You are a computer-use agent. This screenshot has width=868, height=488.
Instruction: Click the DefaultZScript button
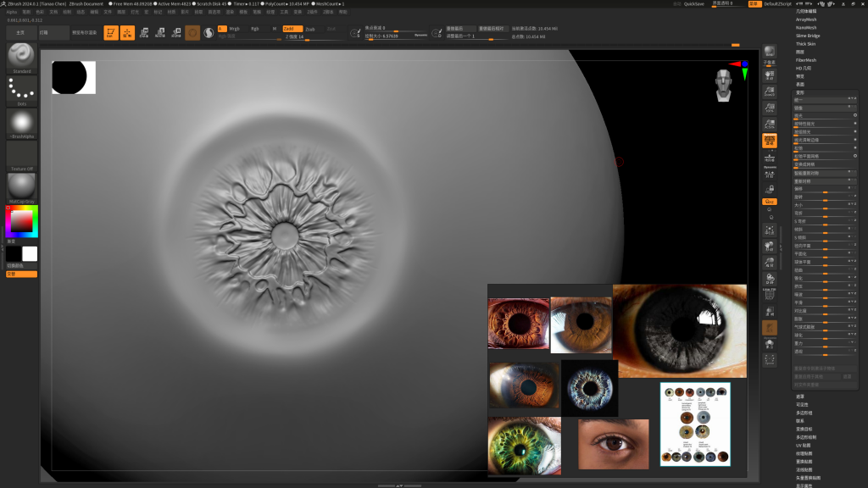tap(777, 4)
